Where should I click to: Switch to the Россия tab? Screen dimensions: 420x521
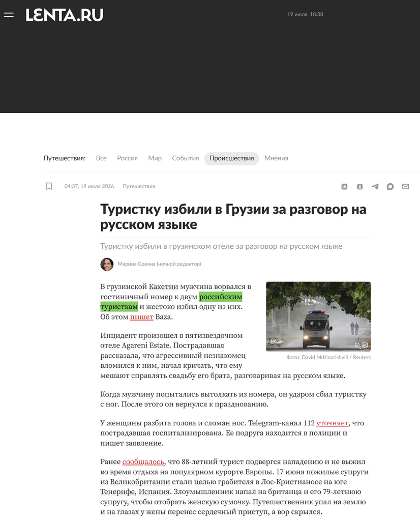(x=127, y=158)
